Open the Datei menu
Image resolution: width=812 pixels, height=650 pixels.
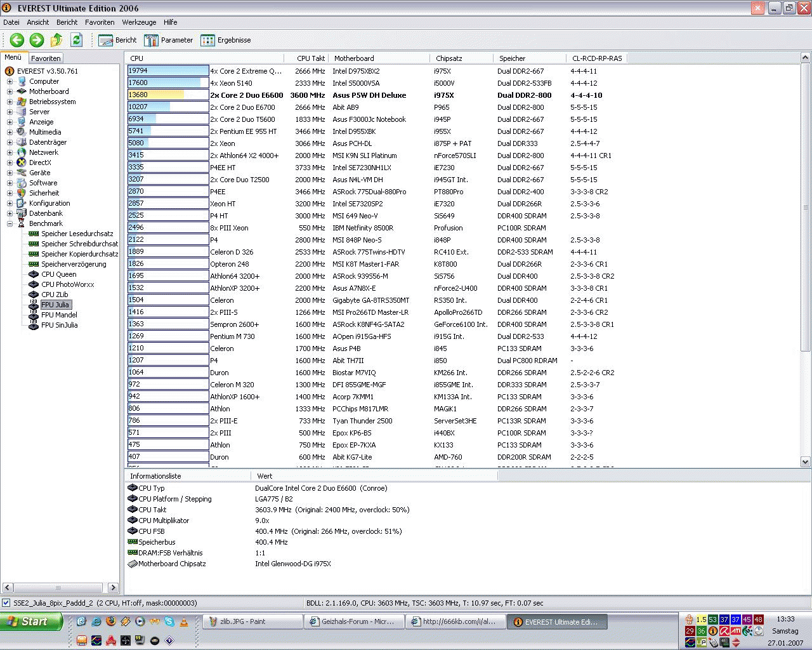(11, 22)
